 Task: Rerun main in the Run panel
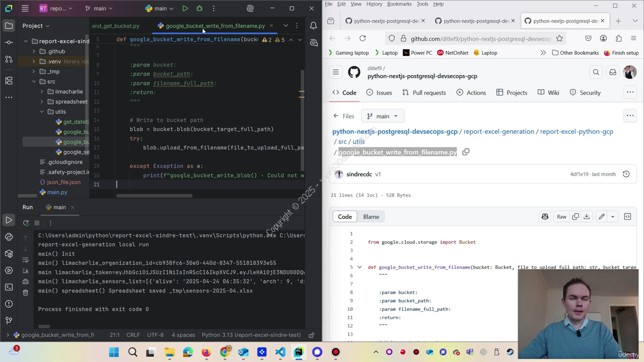coord(26,223)
